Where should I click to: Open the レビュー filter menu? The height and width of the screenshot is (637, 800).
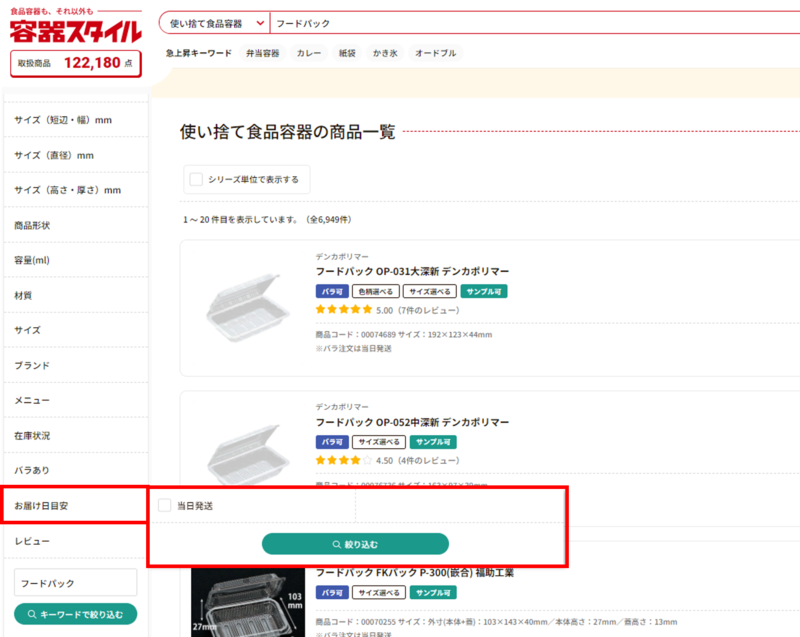click(x=75, y=541)
